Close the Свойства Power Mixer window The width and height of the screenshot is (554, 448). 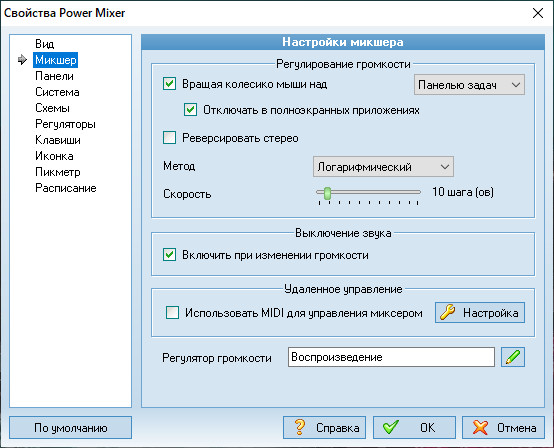pos(538,13)
